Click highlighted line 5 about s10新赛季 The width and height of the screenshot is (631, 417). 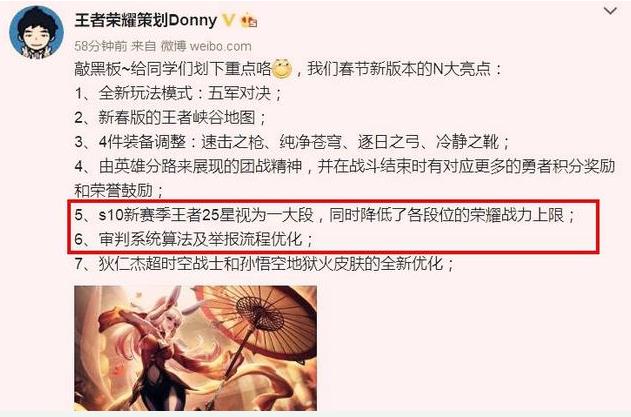pyautogui.click(x=325, y=215)
